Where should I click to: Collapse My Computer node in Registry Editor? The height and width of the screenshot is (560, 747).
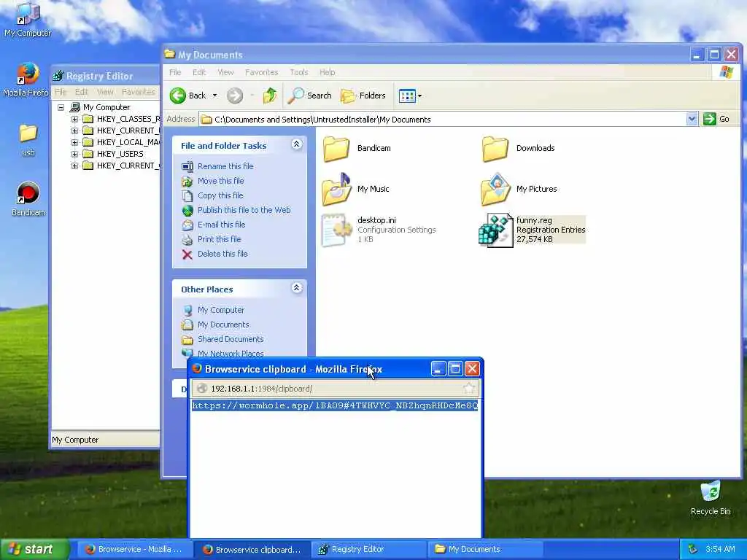tap(61, 107)
